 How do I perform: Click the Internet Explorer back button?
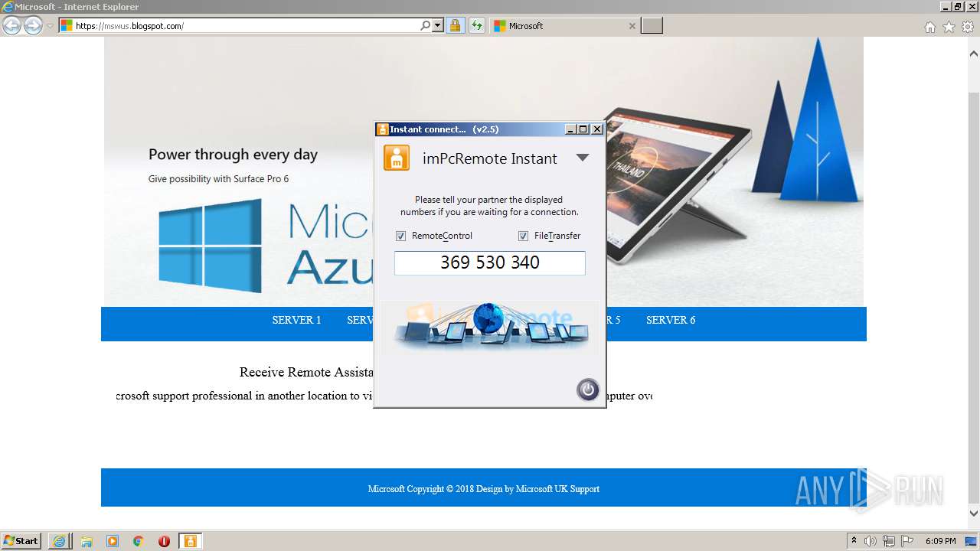12,26
